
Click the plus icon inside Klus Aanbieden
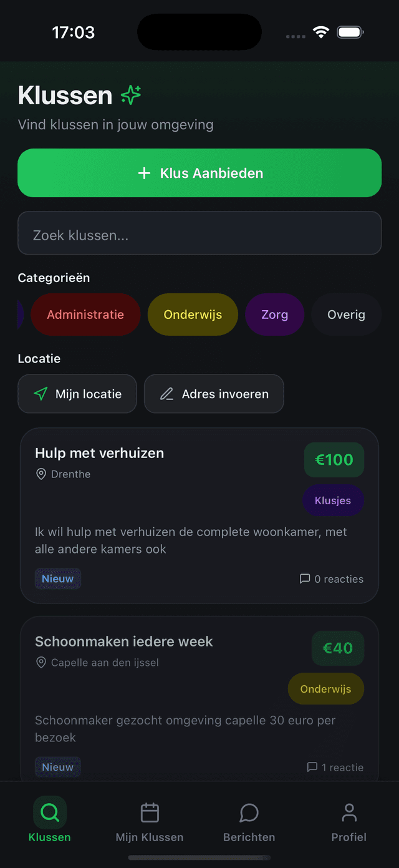(145, 173)
